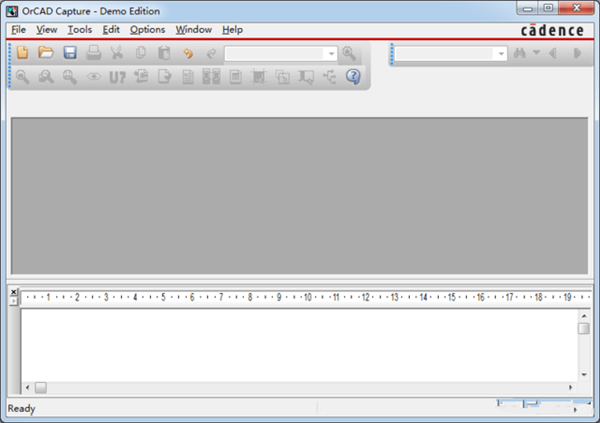Open the Tools menu
600x423 pixels.
80,29
